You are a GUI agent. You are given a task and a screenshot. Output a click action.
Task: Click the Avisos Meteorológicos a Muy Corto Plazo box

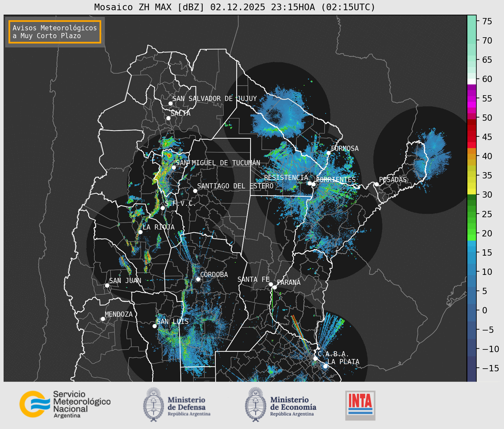pos(55,32)
